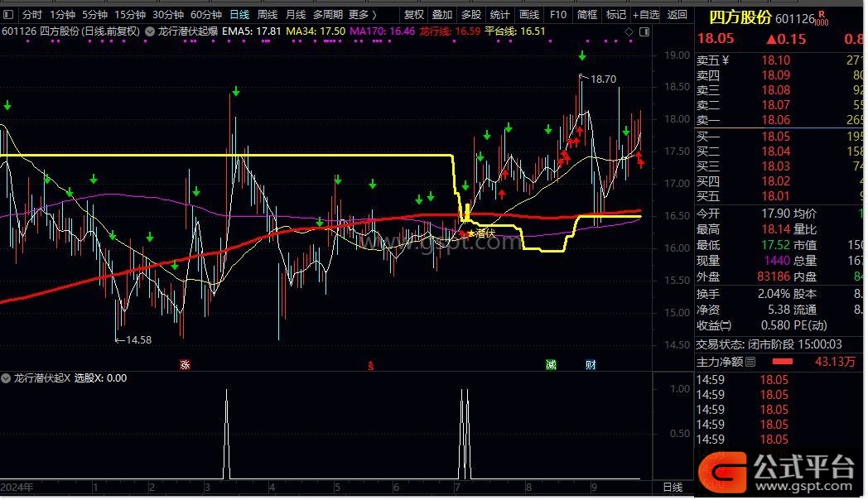This screenshot has width=868, height=500.
Task: Click the grid icon left of 分时
Action: coord(9,14)
